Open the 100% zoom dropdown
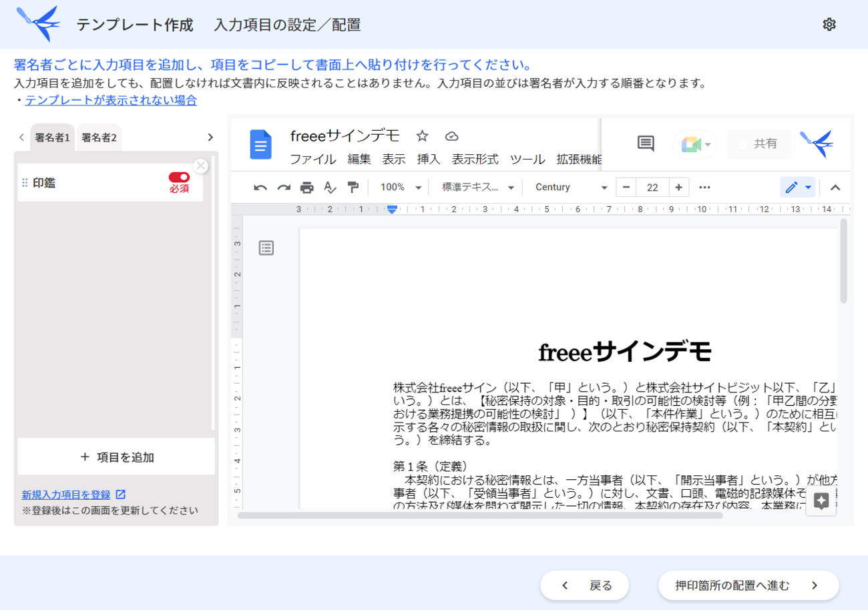The height and width of the screenshot is (610, 868). coord(401,188)
